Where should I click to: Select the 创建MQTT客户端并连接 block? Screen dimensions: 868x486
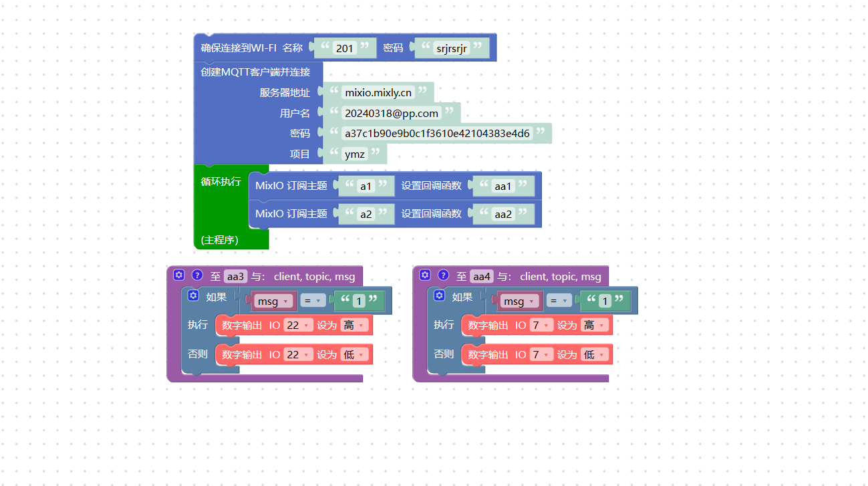click(x=255, y=72)
